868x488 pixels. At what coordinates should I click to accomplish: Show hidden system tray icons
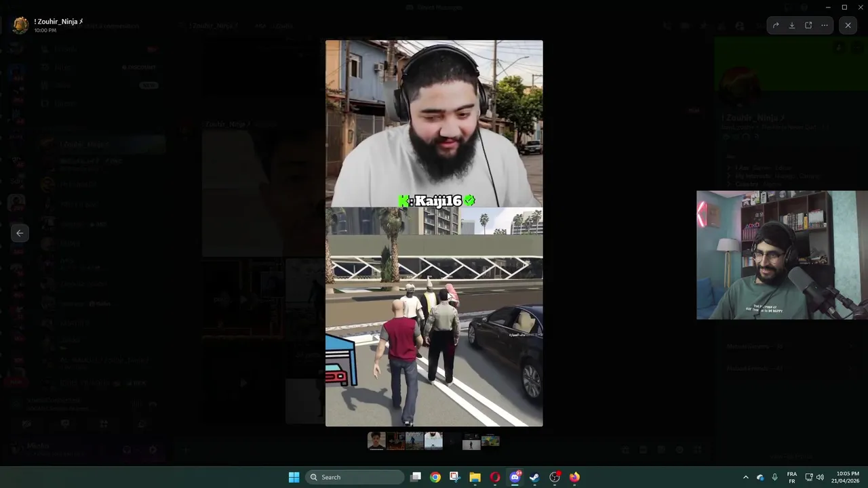click(x=746, y=477)
